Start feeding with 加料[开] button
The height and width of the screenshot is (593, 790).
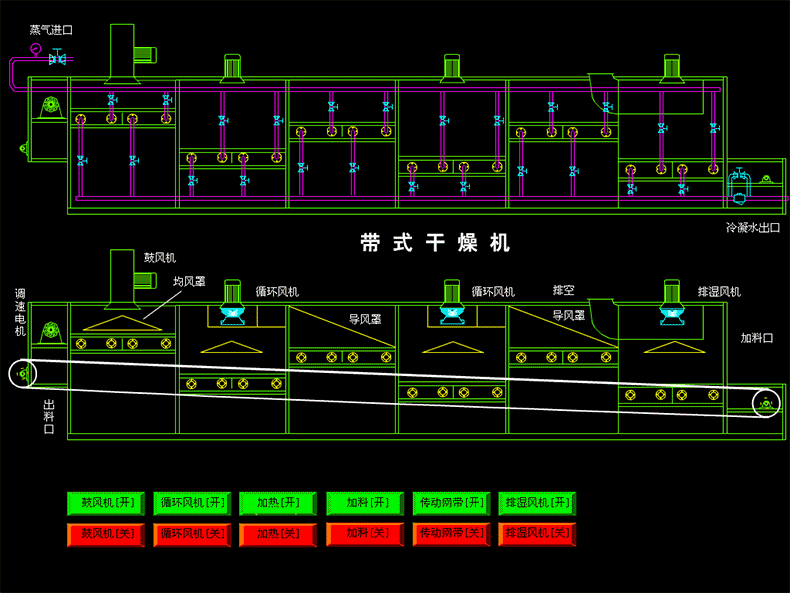[365, 503]
